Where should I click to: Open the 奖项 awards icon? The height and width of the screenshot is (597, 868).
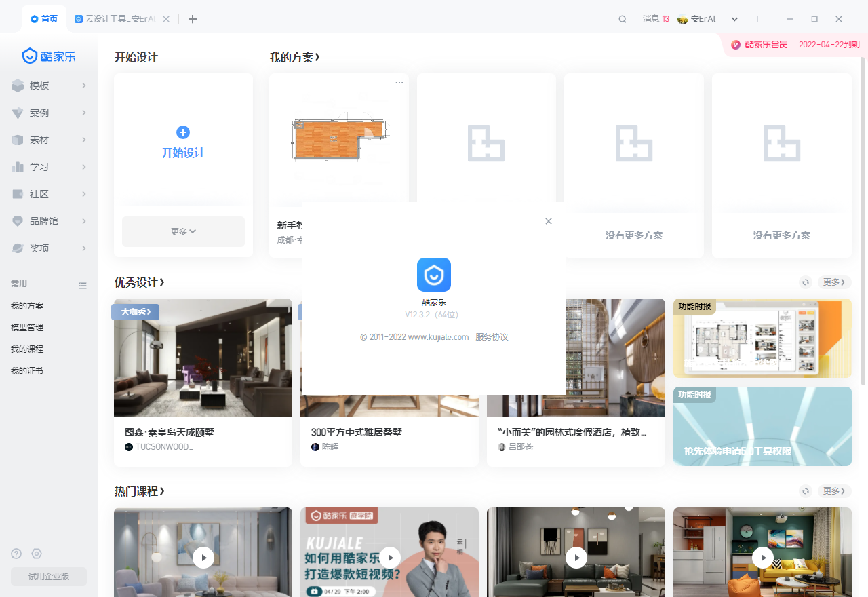pyautogui.click(x=18, y=248)
